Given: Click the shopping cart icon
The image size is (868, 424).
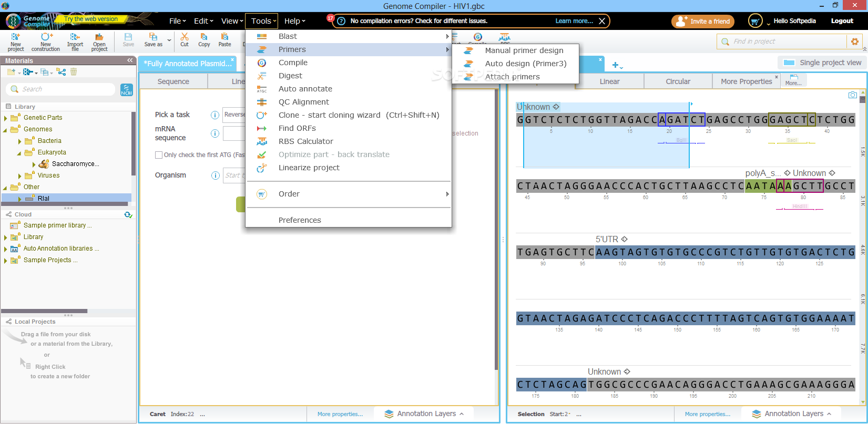Looking at the screenshot, I should (x=755, y=21).
